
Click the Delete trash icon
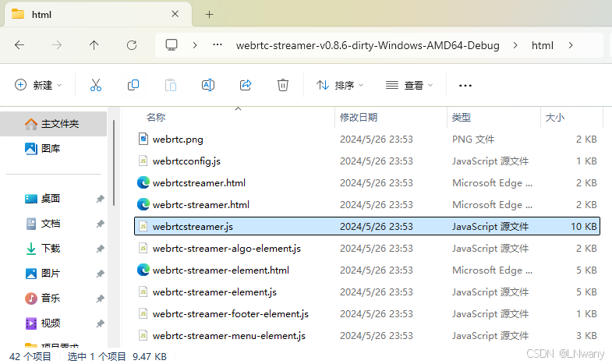[x=283, y=85]
